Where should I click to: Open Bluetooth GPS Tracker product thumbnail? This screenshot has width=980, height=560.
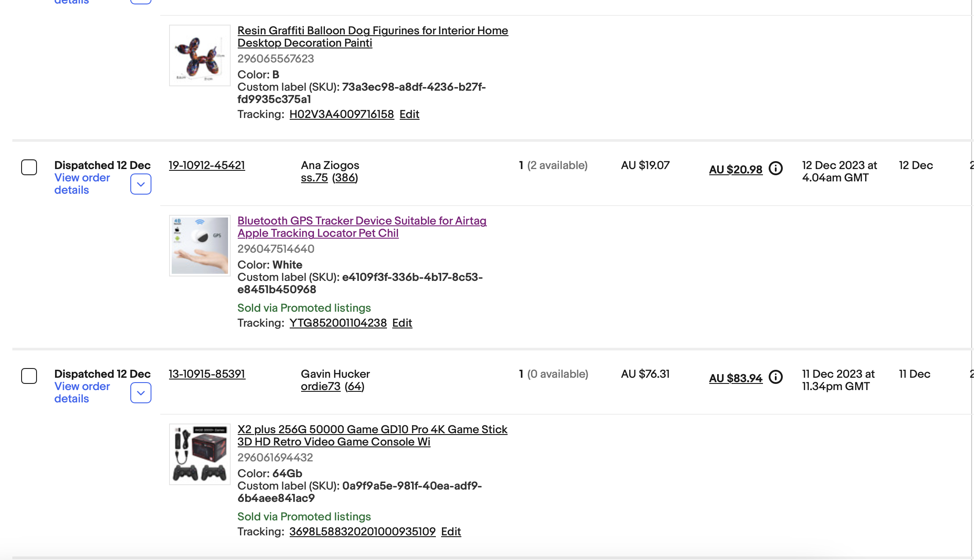(200, 246)
